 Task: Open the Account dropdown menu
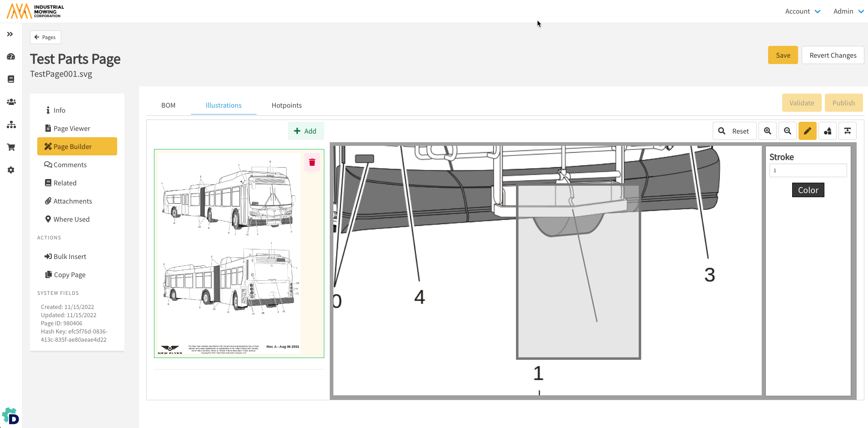tap(802, 11)
